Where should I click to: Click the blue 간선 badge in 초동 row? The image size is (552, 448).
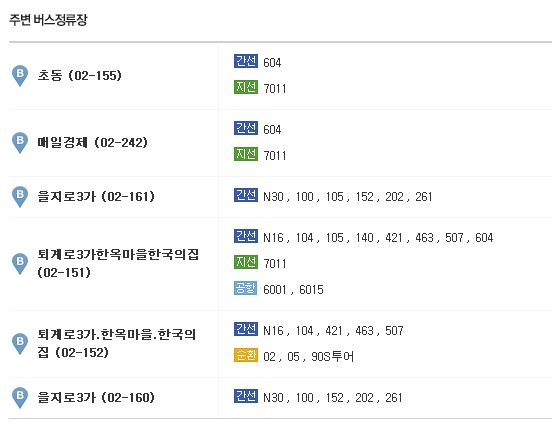pyautogui.click(x=246, y=61)
